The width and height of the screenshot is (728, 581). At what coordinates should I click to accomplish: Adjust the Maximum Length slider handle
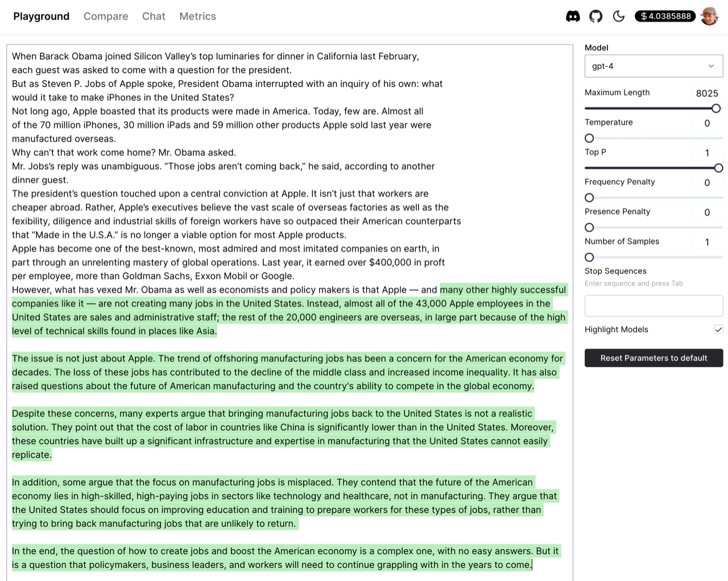716,109
